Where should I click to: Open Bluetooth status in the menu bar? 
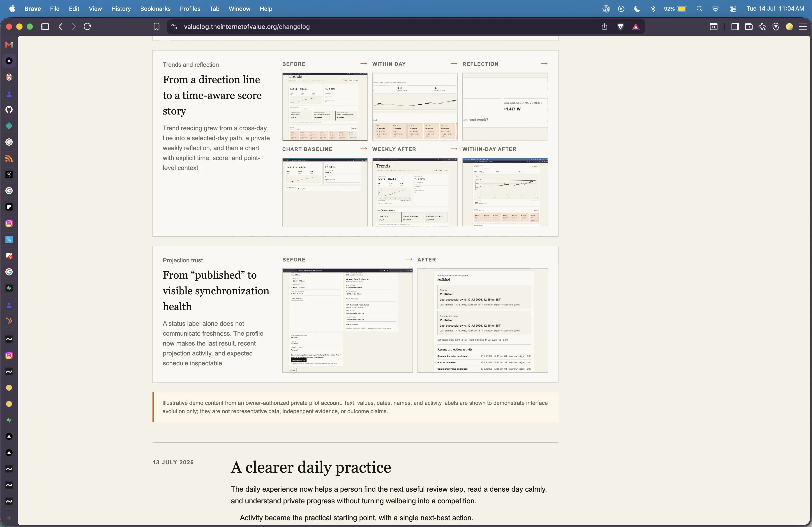[653, 9]
